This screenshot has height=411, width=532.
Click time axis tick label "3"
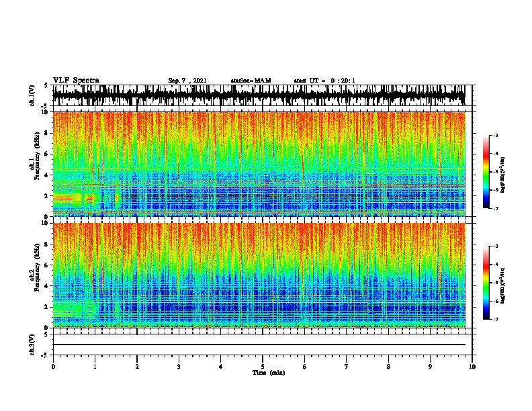[179, 367]
